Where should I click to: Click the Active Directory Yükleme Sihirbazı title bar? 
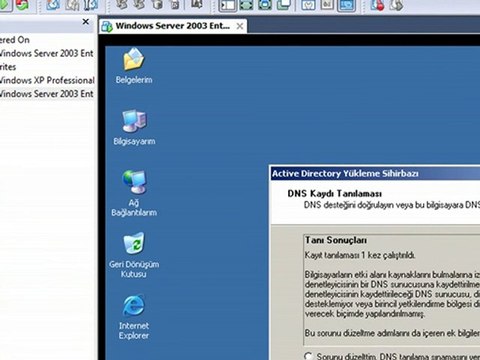pos(375,174)
